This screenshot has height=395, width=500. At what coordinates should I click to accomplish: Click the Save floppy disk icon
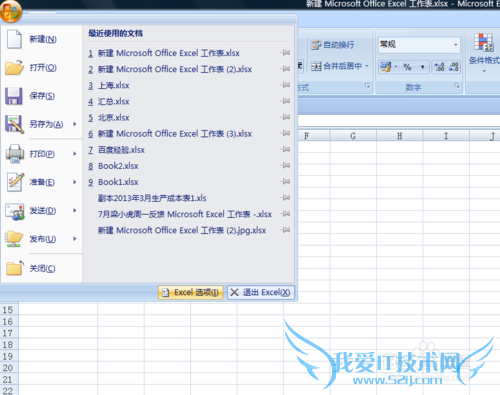[x=14, y=96]
